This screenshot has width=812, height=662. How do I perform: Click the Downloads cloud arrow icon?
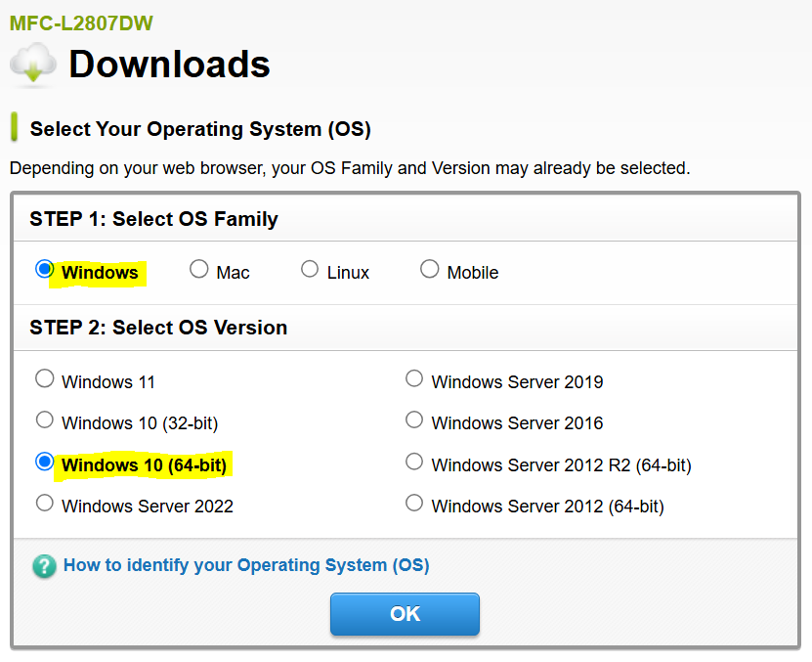(x=33, y=64)
